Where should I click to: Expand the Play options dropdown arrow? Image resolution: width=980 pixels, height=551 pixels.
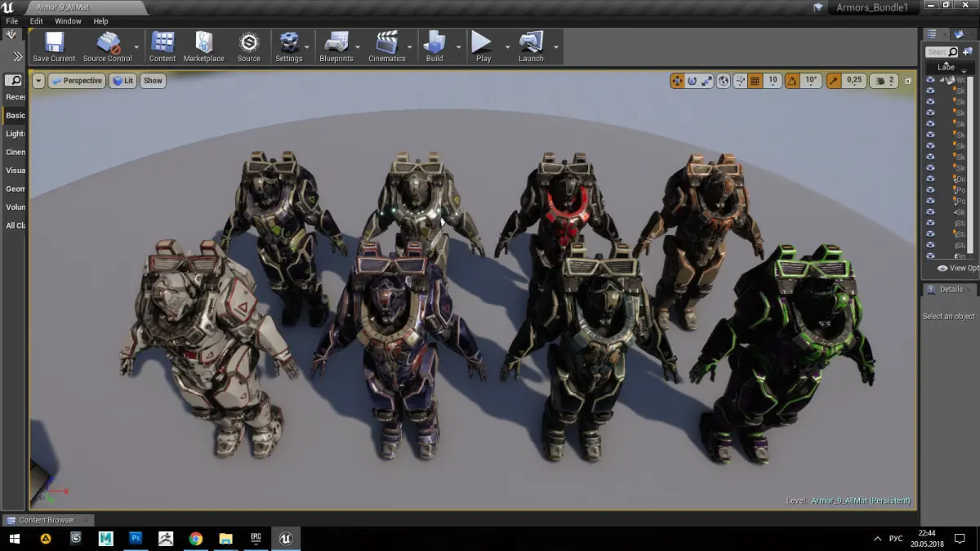coord(507,47)
